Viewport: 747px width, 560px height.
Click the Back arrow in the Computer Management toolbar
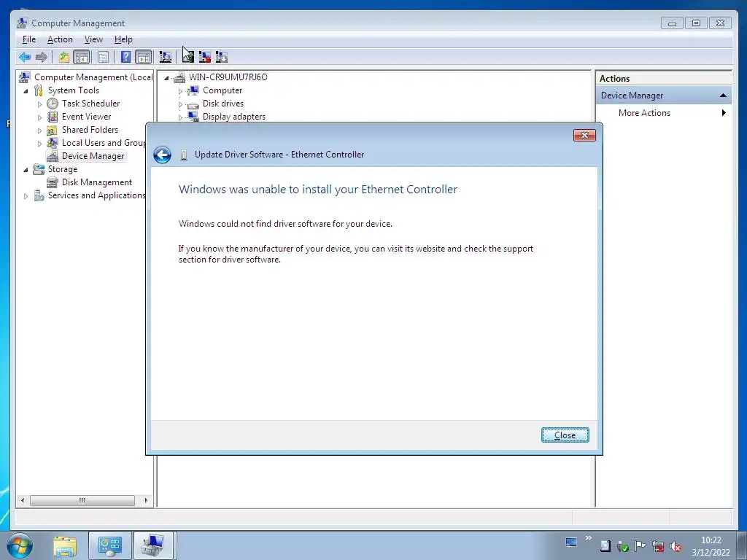coord(25,57)
